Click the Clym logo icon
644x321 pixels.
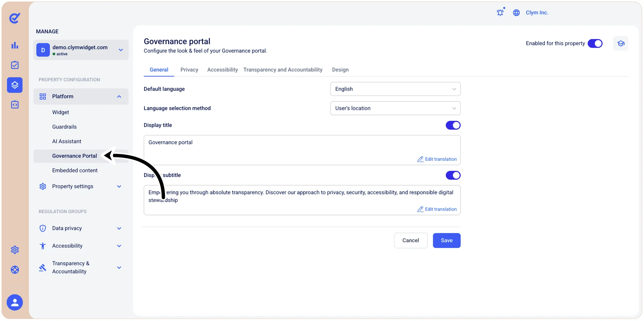pyautogui.click(x=15, y=18)
